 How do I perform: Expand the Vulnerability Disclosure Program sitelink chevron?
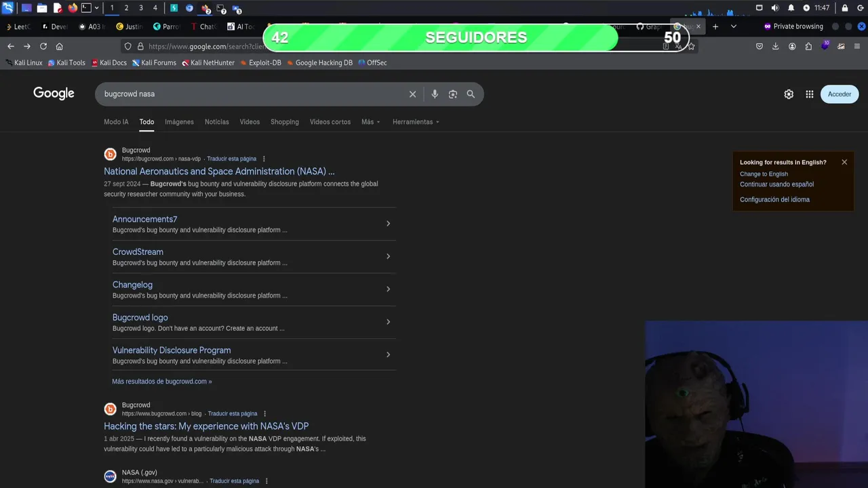[388, 354]
